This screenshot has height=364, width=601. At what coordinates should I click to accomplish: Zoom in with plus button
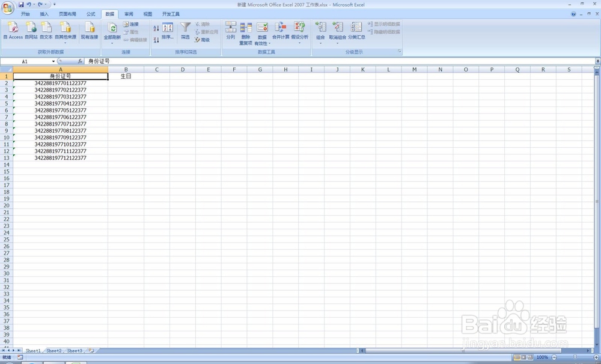tap(596, 357)
